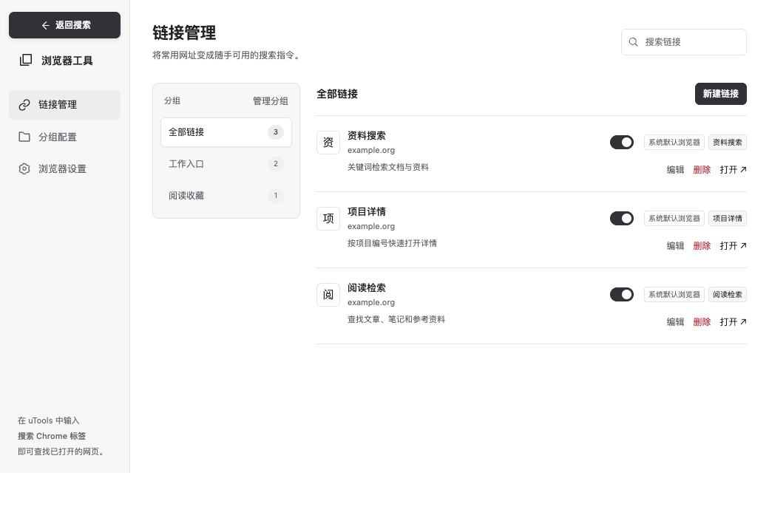769x532 pixels.
Task: Click the count badge 1 of 阅读收藏
Action: (276, 196)
